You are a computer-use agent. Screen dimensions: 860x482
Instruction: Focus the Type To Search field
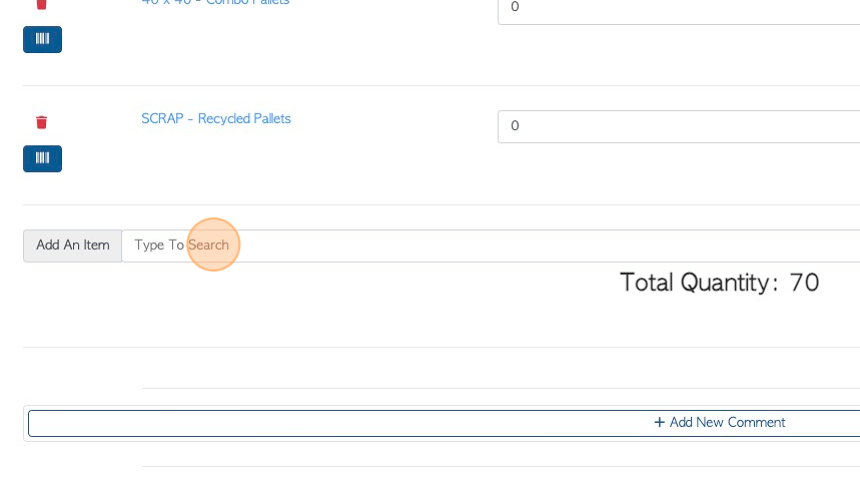(x=491, y=246)
